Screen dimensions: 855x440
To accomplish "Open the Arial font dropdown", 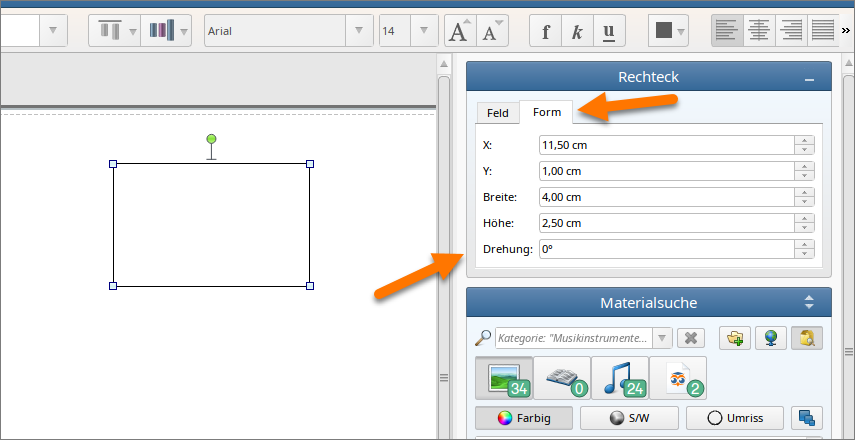I will coord(359,31).
